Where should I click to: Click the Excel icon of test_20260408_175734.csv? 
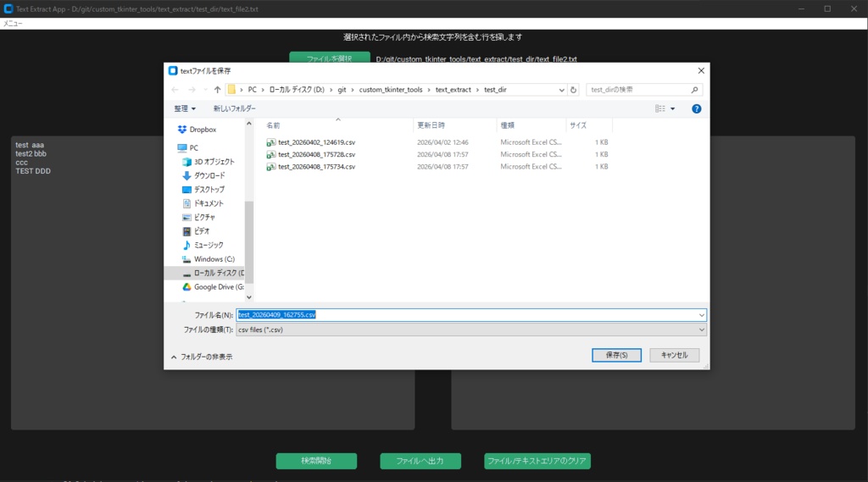270,167
